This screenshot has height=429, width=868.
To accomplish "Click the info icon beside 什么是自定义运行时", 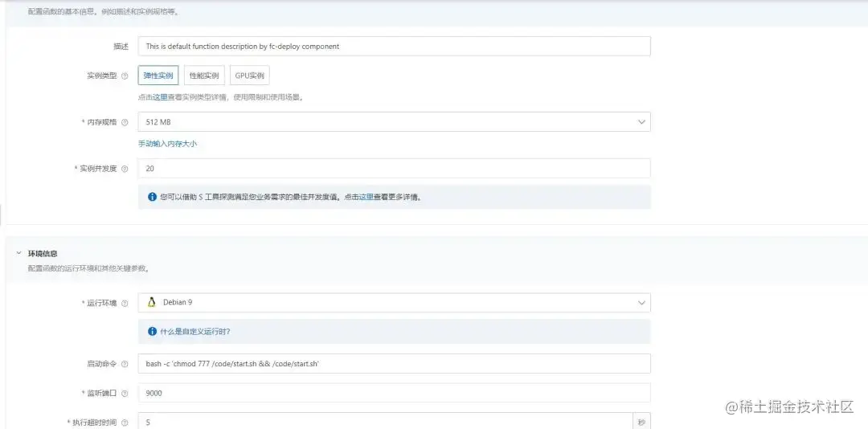I will click(152, 332).
